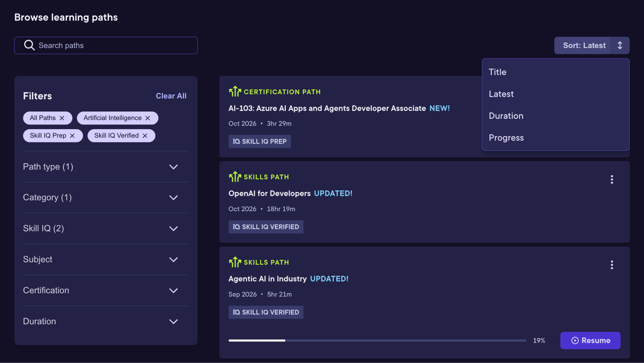Click the Certification Path arrows icon

tap(235, 91)
